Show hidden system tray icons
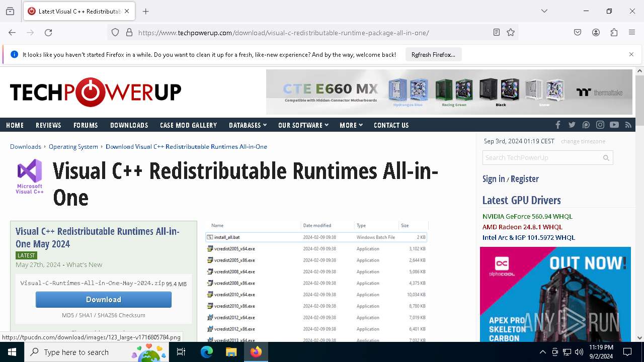This screenshot has width=644, height=362. point(542,352)
